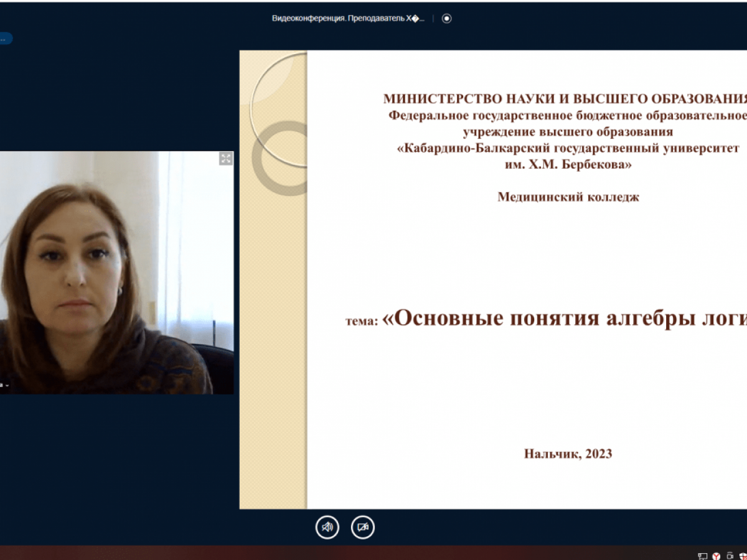Click the slide text 'Медицинский колледж'
Screen dimensions: 747x560
(568, 197)
